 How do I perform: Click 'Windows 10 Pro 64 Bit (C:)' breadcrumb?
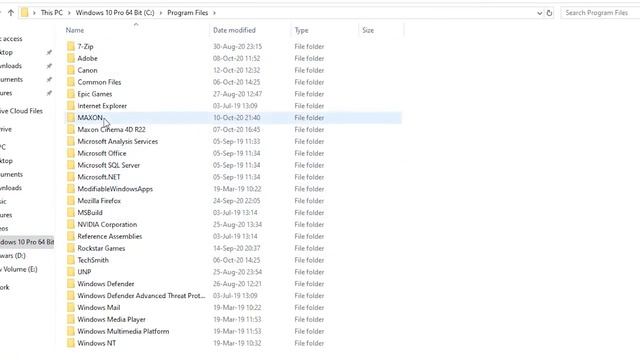point(115,13)
